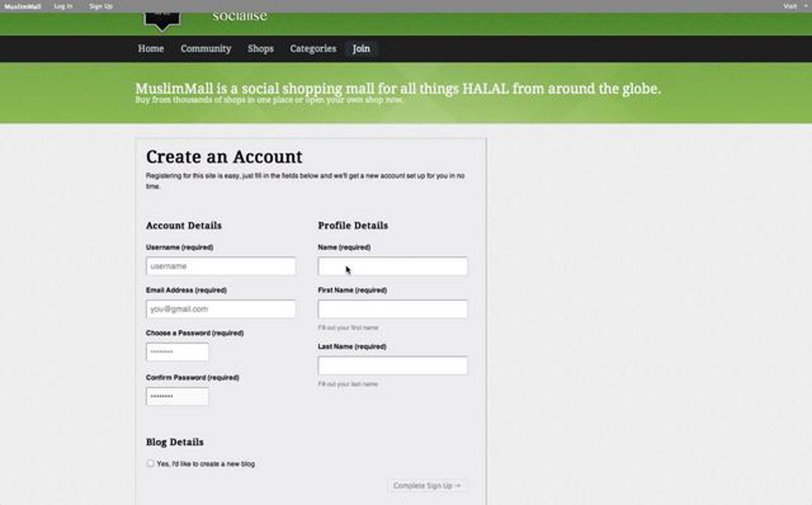The width and height of the screenshot is (812, 505).
Task: Click the Choose a Password field
Action: point(177,352)
